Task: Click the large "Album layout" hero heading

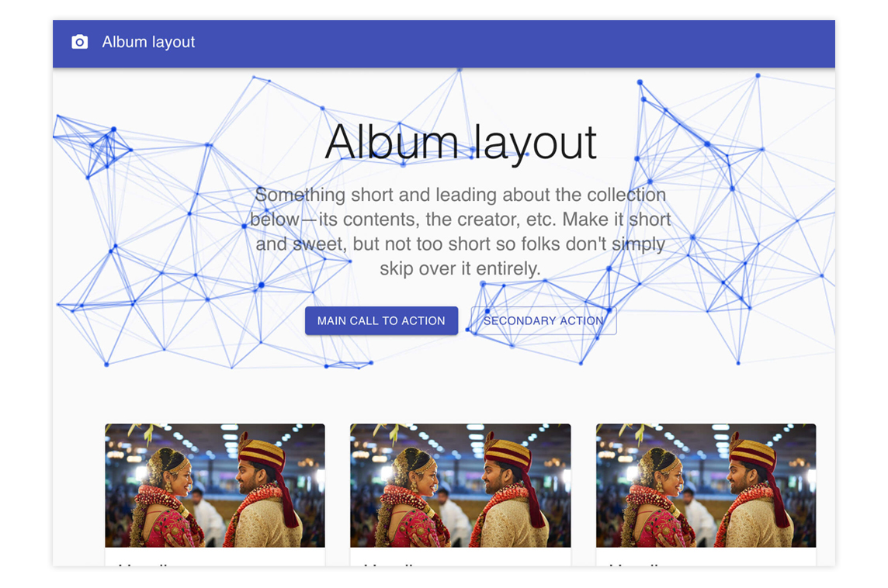Action: [x=460, y=143]
